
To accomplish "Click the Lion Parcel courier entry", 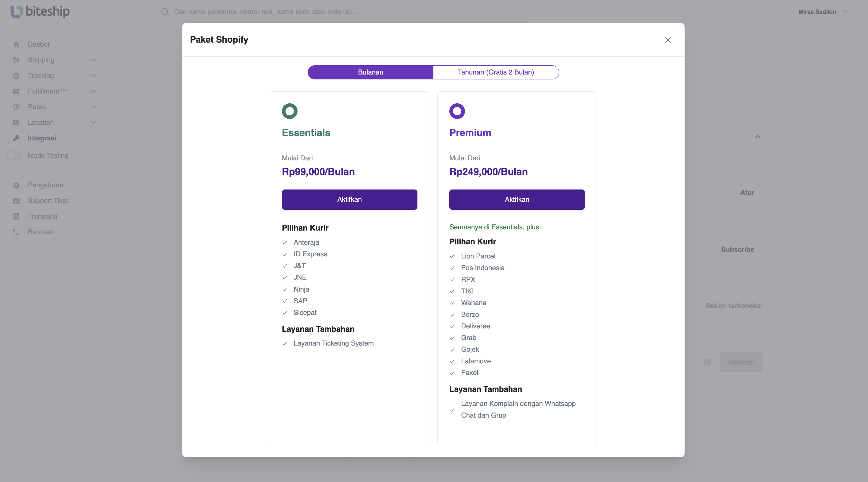I will click(478, 256).
